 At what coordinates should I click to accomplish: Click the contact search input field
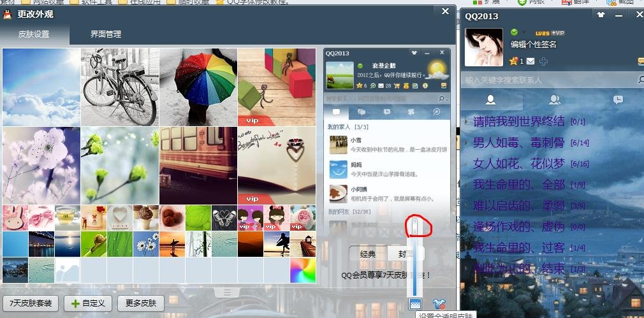(x=548, y=80)
